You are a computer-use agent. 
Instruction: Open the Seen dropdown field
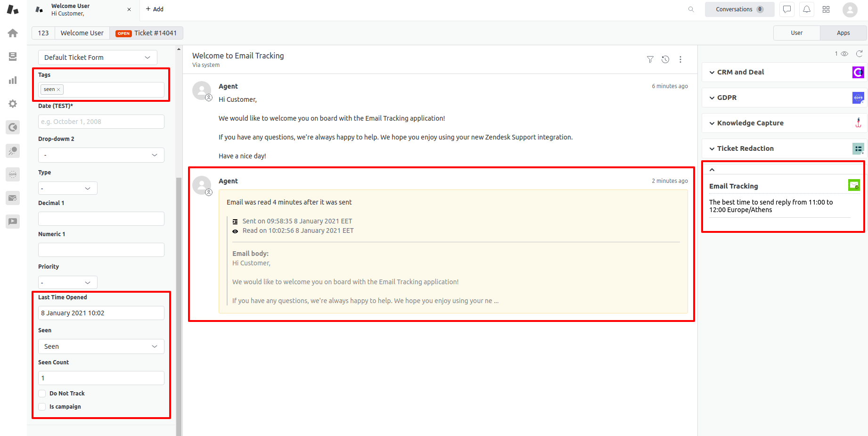101,346
